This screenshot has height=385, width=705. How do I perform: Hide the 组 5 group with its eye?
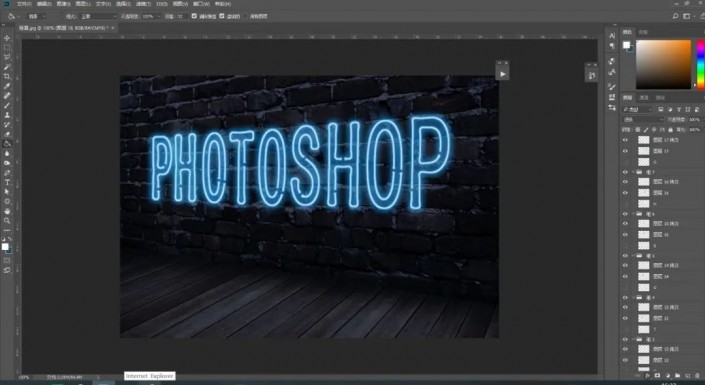point(625,255)
